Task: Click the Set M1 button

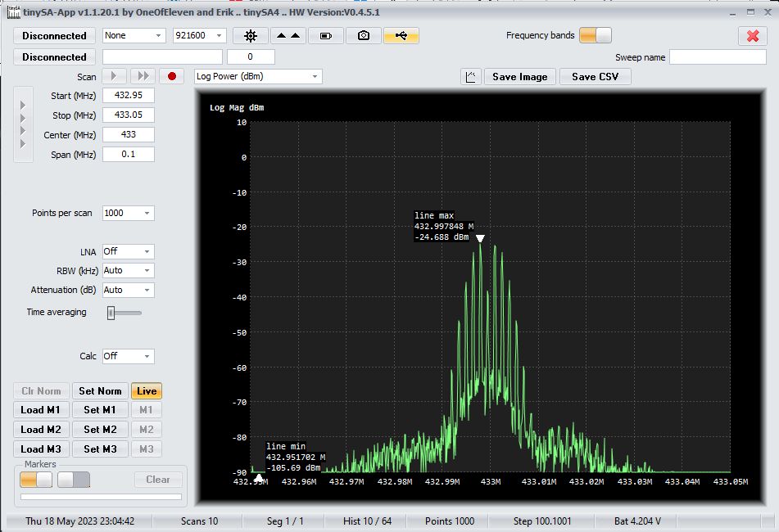Action: pyautogui.click(x=100, y=410)
